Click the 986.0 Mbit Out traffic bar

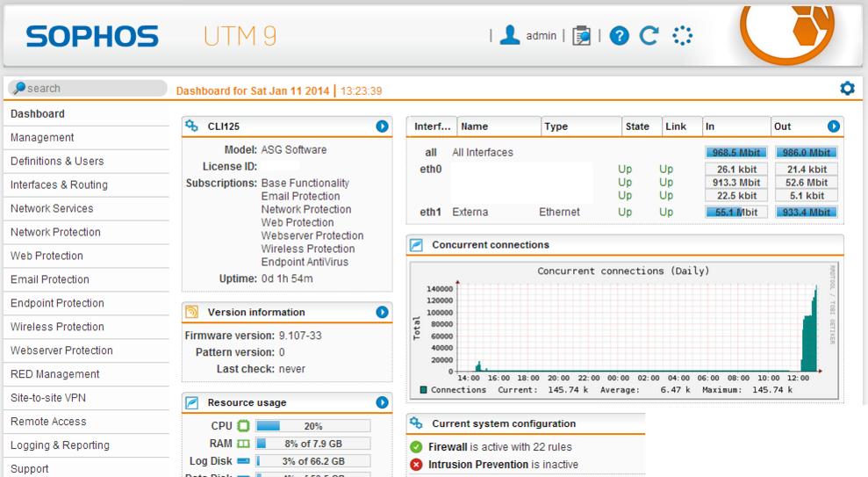(x=807, y=152)
